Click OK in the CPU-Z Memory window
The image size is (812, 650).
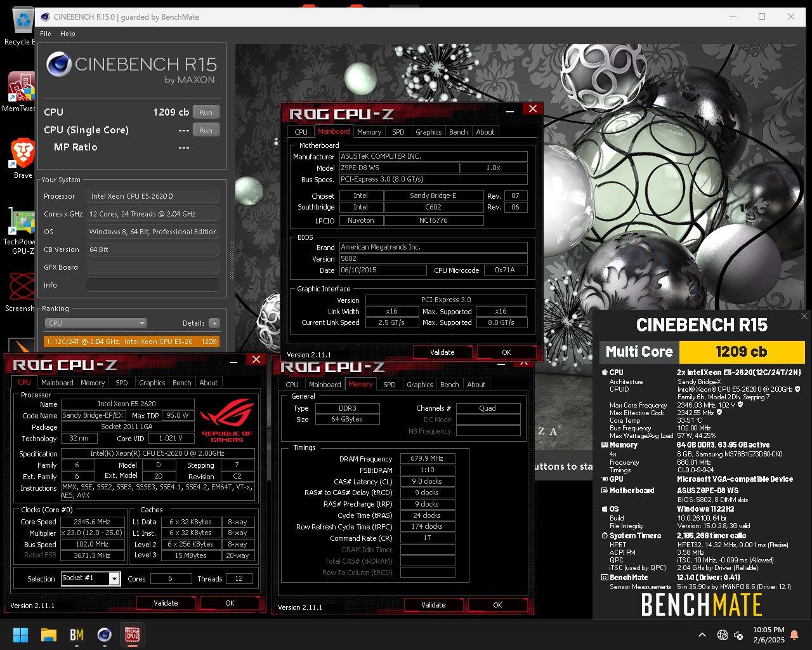coord(497,605)
